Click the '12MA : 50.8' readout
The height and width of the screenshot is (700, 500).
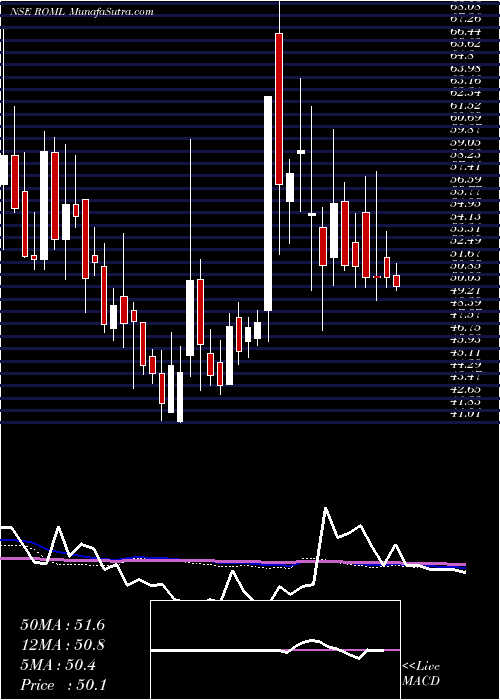pos(62,645)
